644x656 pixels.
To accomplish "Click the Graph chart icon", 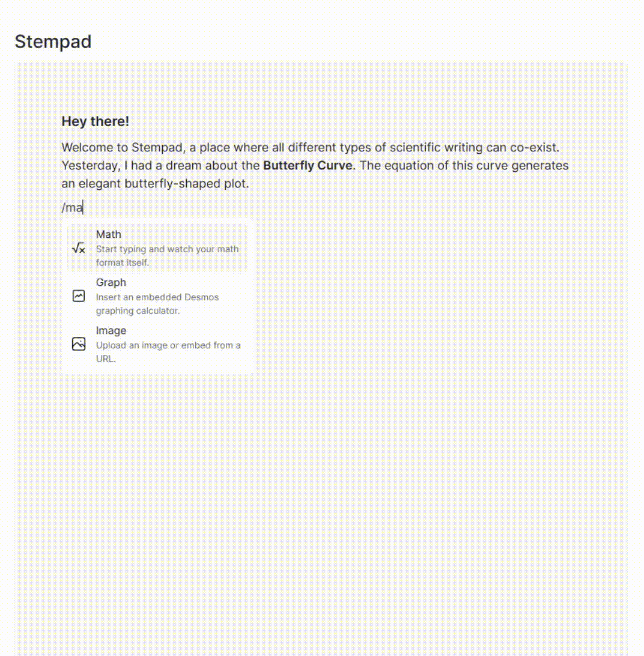I will click(79, 296).
